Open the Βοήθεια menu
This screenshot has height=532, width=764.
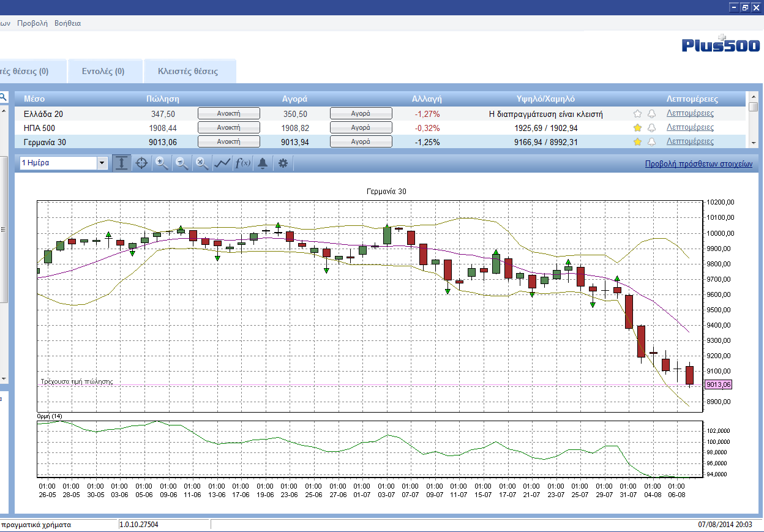coord(67,23)
